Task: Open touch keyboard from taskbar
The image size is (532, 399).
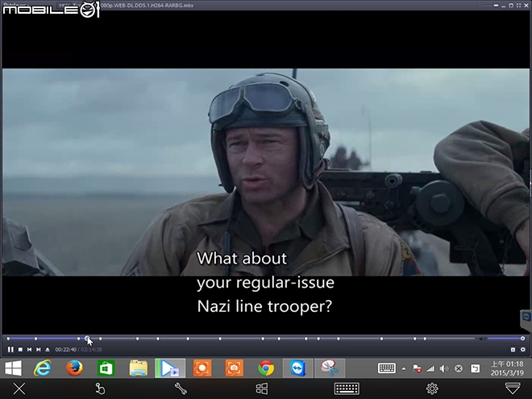Action: pos(387,368)
